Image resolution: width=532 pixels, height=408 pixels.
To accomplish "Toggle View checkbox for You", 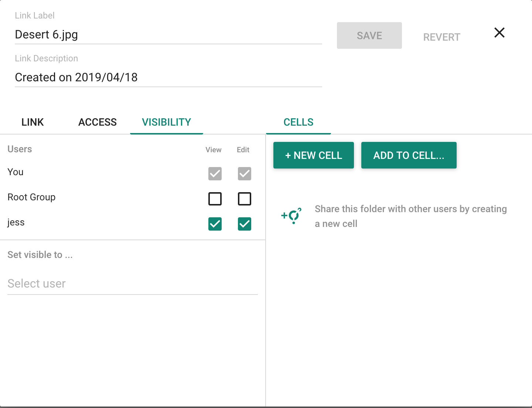I will (x=215, y=174).
